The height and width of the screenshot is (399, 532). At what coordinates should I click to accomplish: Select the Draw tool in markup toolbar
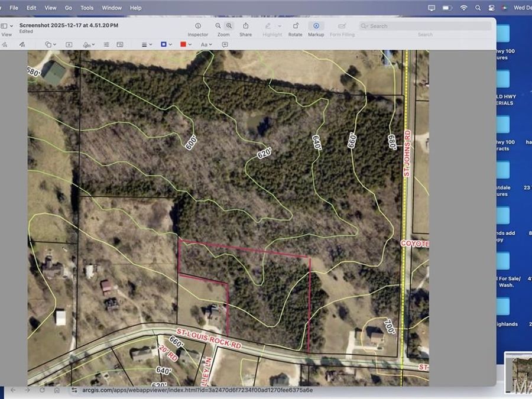(x=22, y=44)
